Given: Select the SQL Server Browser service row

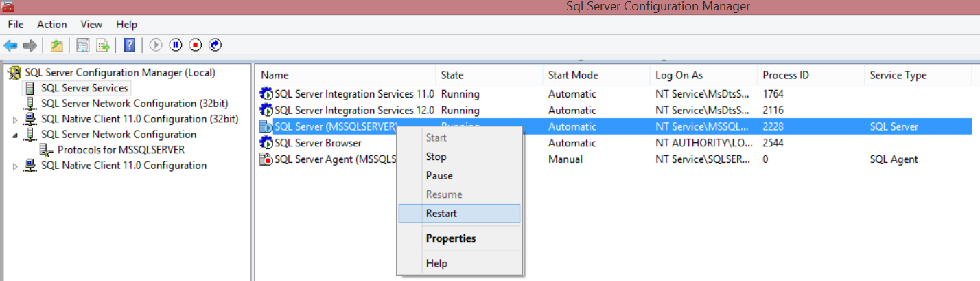Looking at the screenshot, I should click(318, 143).
